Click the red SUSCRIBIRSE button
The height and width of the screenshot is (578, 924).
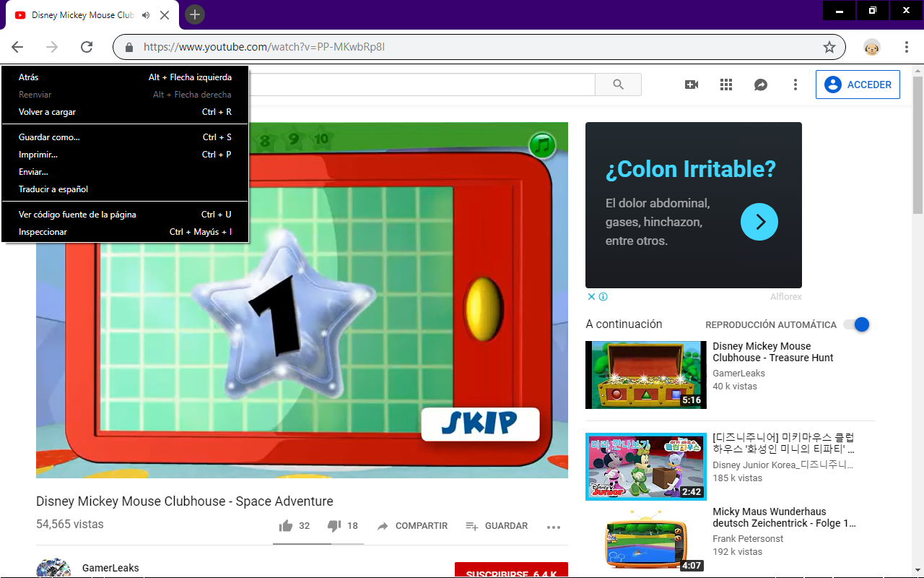click(x=511, y=570)
